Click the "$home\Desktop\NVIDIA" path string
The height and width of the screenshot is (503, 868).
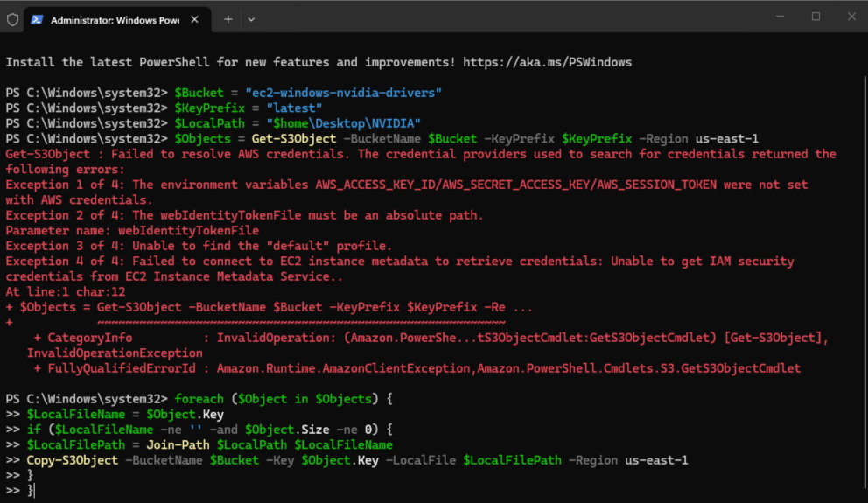(343, 122)
